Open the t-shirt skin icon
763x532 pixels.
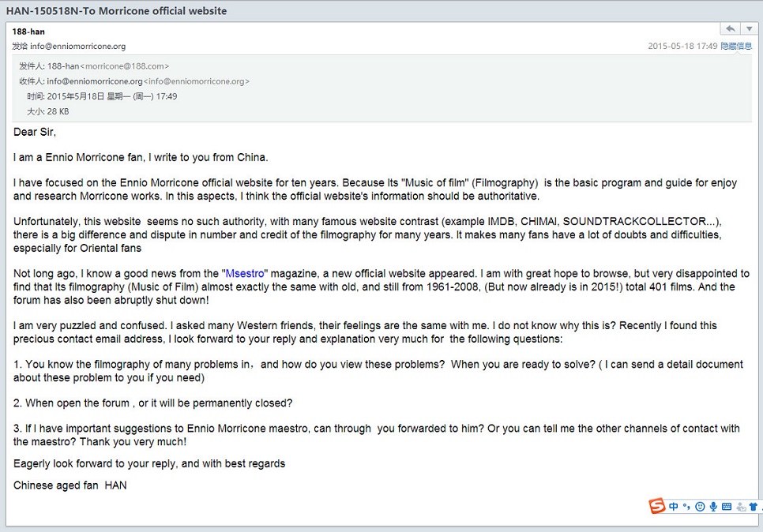click(754, 507)
